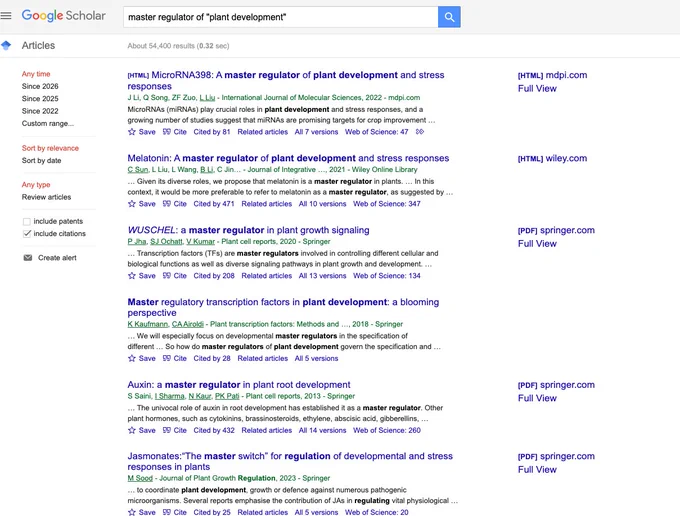Open Custom range date filter

(x=48, y=123)
